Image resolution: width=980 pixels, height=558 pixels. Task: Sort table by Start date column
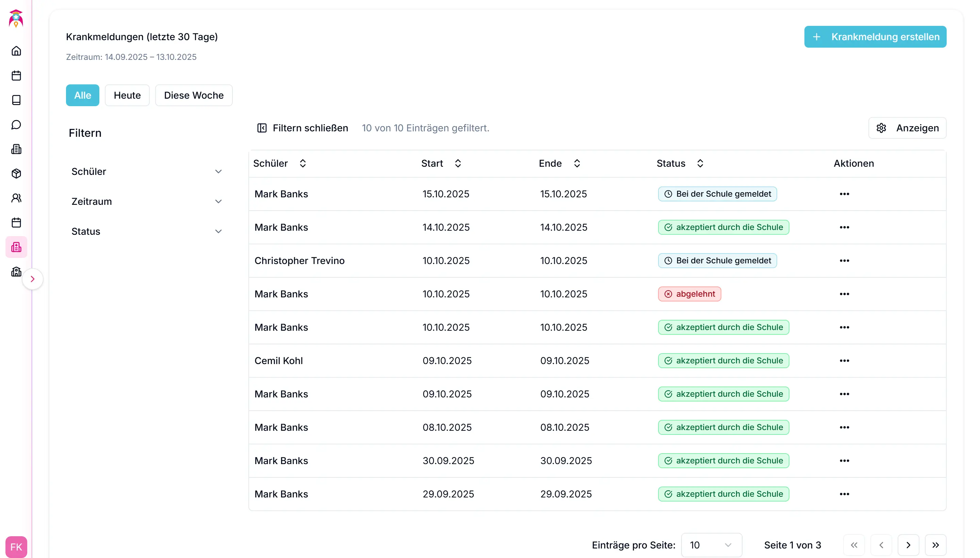click(x=458, y=164)
